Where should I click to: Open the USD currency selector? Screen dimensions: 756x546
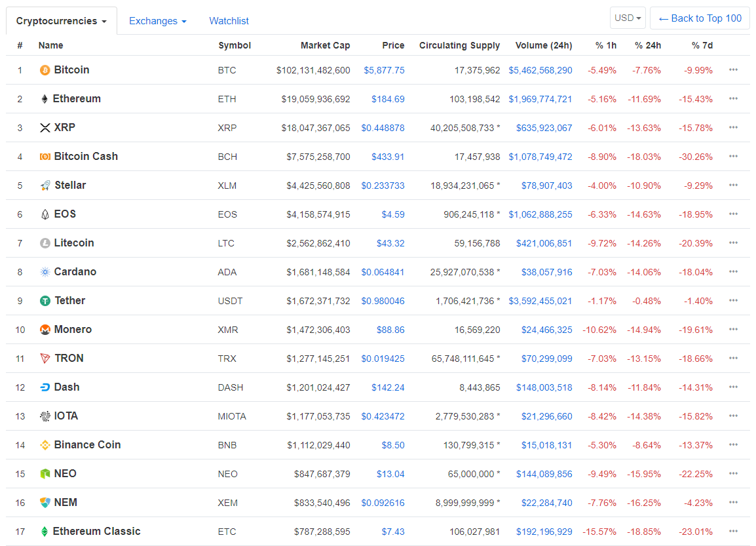(x=627, y=18)
